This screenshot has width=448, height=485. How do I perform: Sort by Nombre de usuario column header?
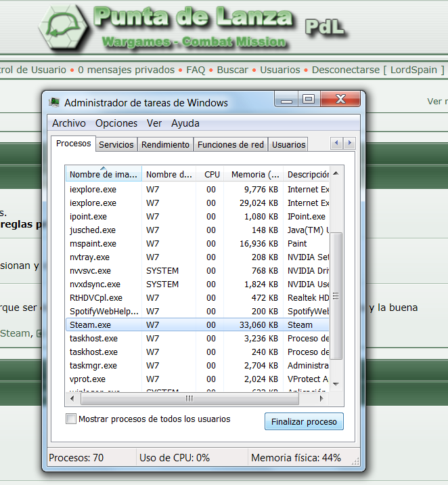[x=169, y=174]
